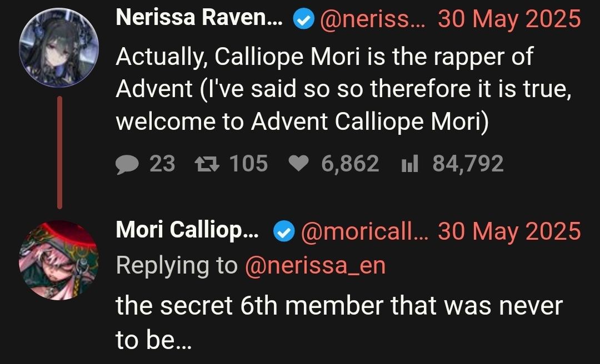The height and width of the screenshot is (364, 600).
Task: Follow the @nerissa_en reply mention link
Action: pyautogui.click(x=316, y=265)
